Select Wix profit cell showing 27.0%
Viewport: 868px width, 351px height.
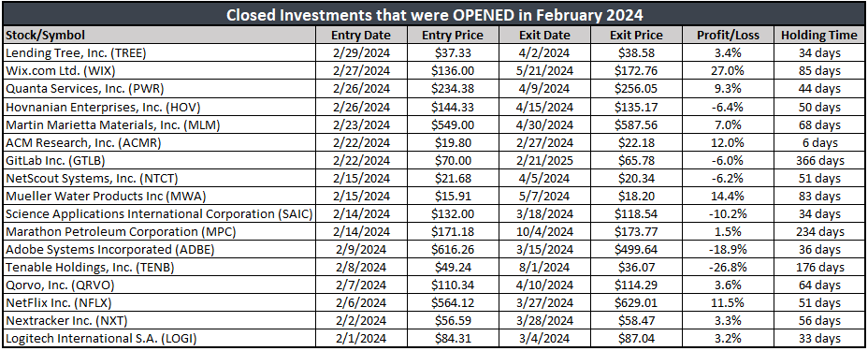(729, 71)
